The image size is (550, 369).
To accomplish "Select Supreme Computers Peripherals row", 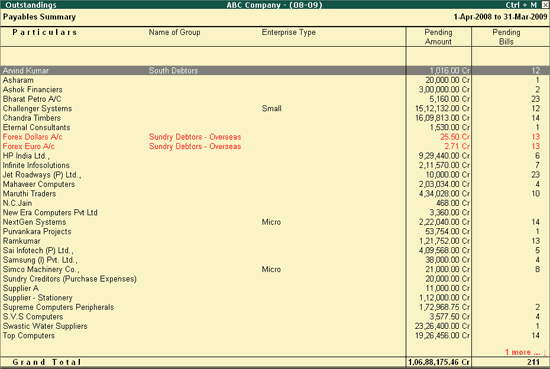I will pyautogui.click(x=275, y=307).
